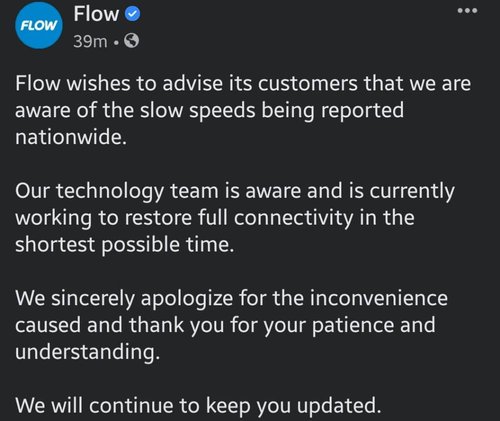The width and height of the screenshot is (500, 421).
Task: Click the globe public audience icon
Action: click(x=131, y=41)
